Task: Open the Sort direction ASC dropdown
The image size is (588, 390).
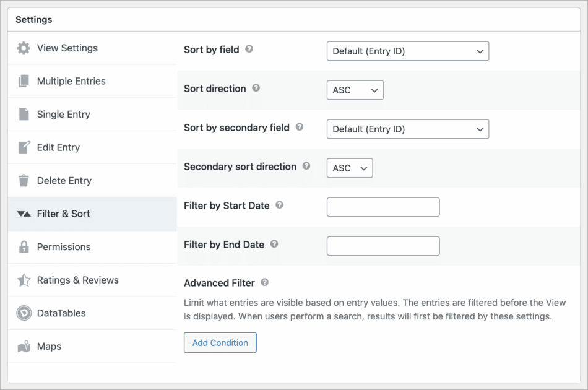Action: click(355, 90)
